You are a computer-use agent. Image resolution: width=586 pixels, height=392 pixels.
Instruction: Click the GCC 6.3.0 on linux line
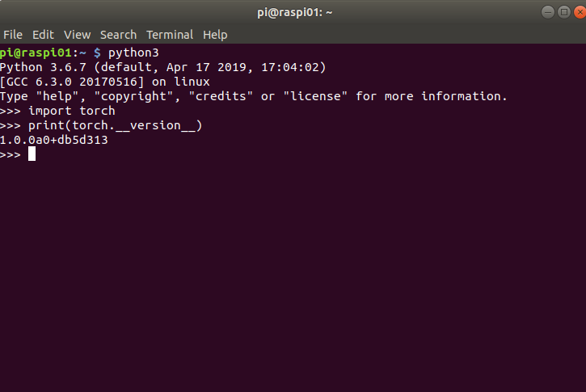click(x=104, y=82)
